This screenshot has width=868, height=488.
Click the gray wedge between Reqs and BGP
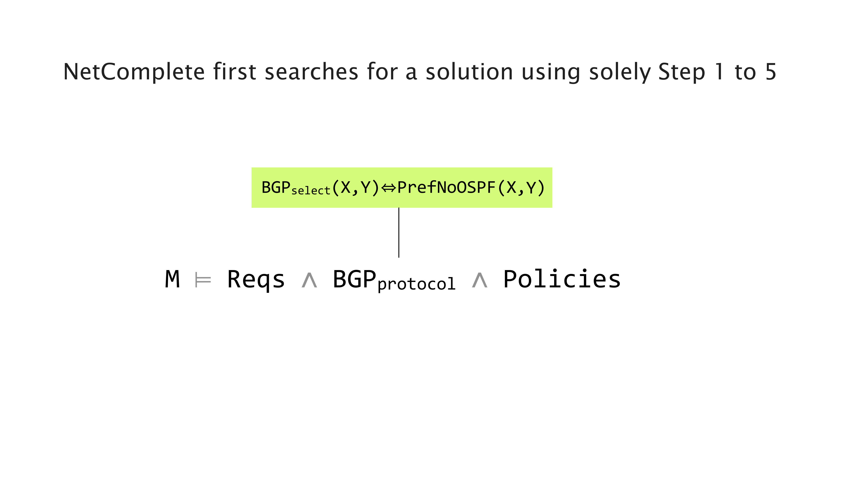coord(309,280)
